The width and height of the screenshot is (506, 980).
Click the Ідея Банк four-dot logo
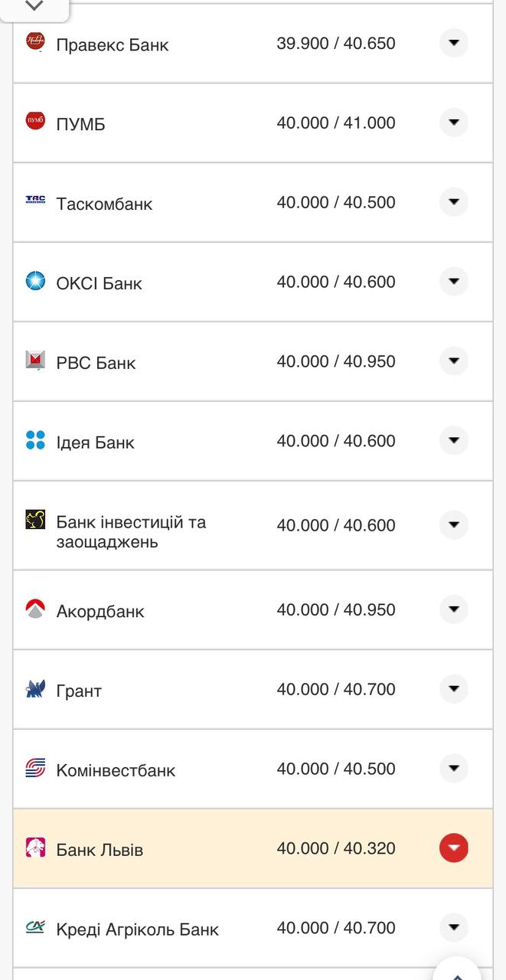coord(35,440)
